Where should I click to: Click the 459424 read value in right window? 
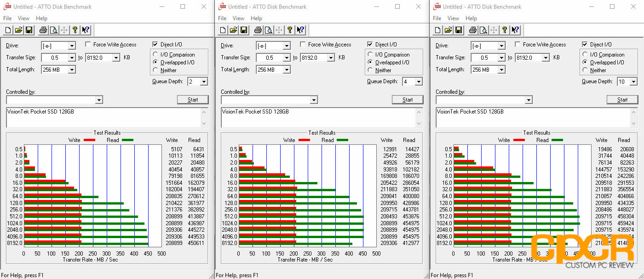(626, 223)
